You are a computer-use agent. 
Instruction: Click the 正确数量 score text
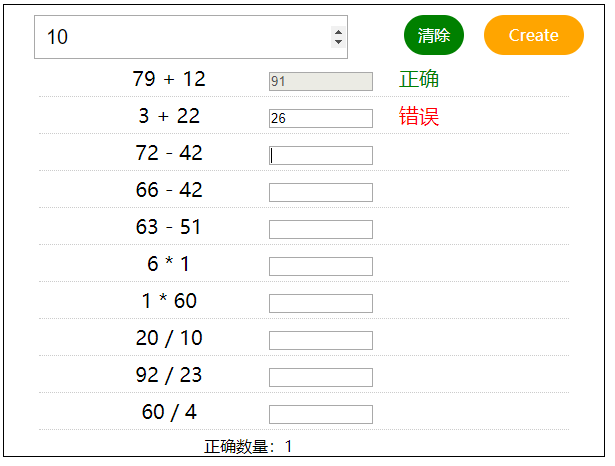point(248,446)
